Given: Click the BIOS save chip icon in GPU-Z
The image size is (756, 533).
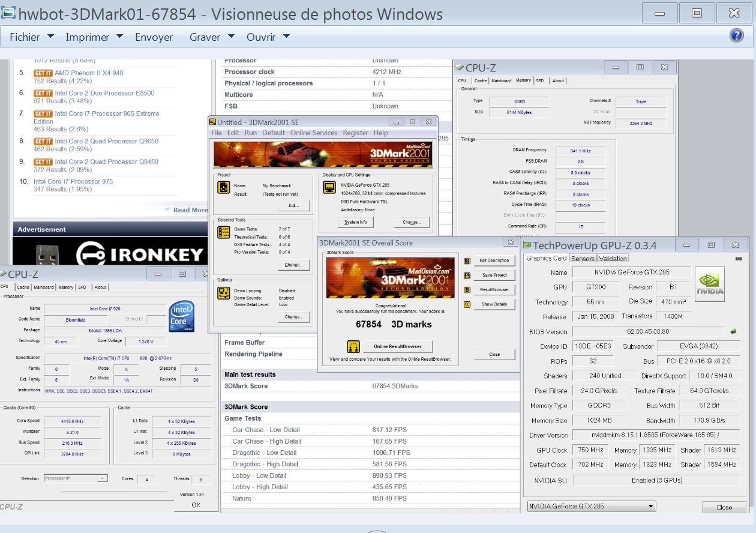Looking at the screenshot, I should click(733, 331).
